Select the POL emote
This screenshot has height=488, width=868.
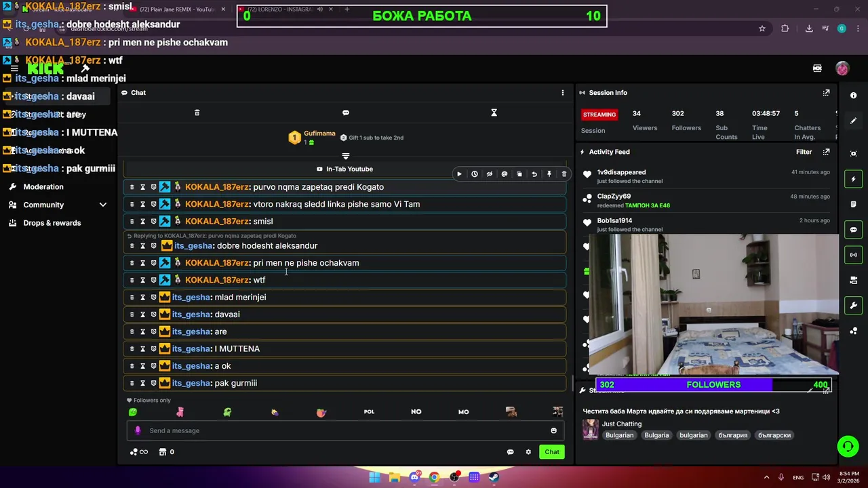click(x=369, y=411)
